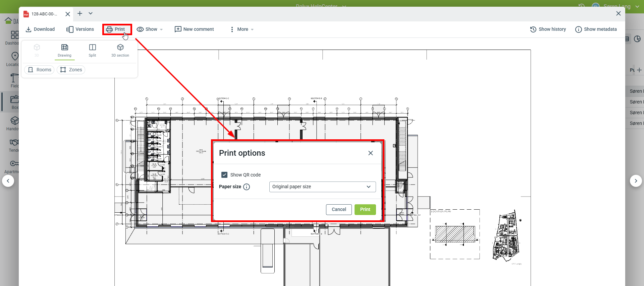Open Show history

click(548, 29)
